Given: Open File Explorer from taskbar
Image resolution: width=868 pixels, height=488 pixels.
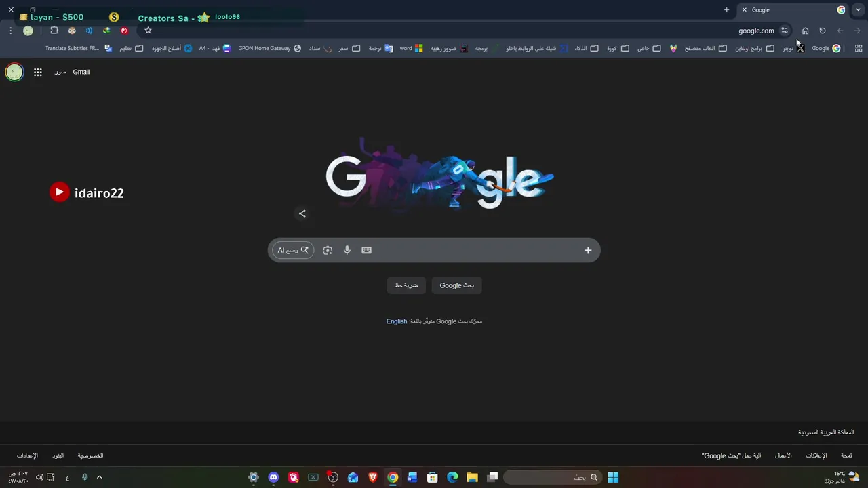Looking at the screenshot, I should coord(472,477).
